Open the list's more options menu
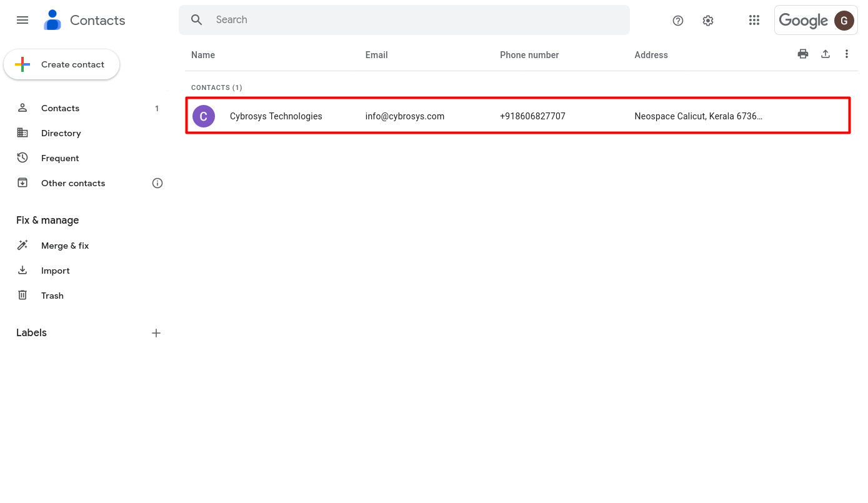Viewport: 868px width, 503px height. point(847,54)
